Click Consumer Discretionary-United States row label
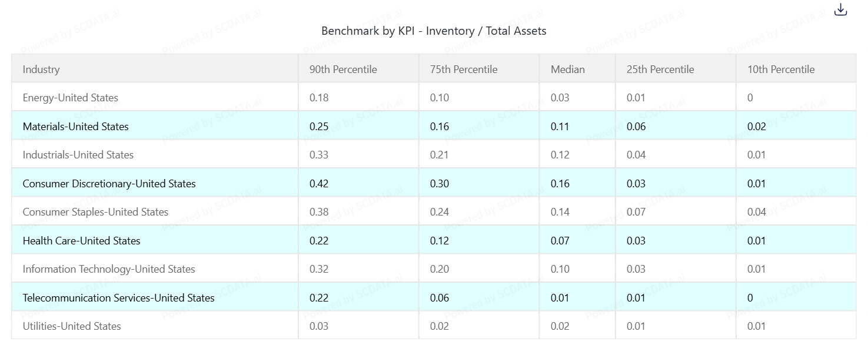 109,184
